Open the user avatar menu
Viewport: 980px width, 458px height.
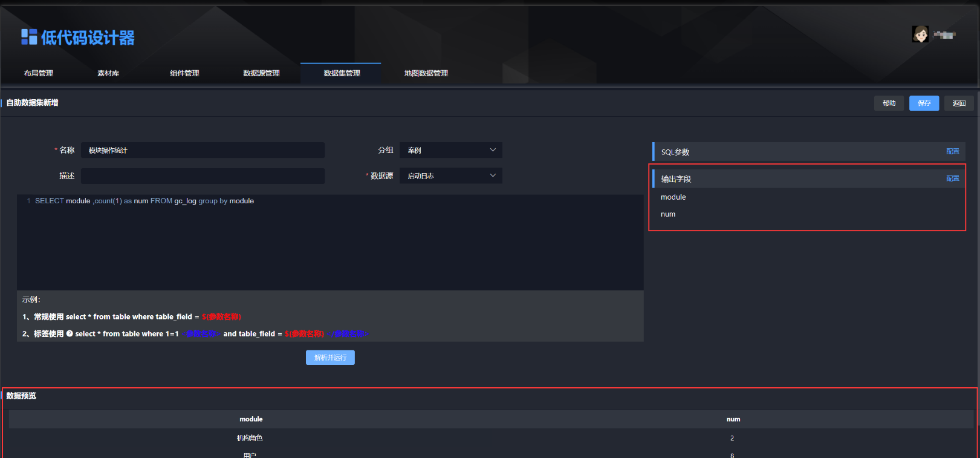tap(920, 34)
